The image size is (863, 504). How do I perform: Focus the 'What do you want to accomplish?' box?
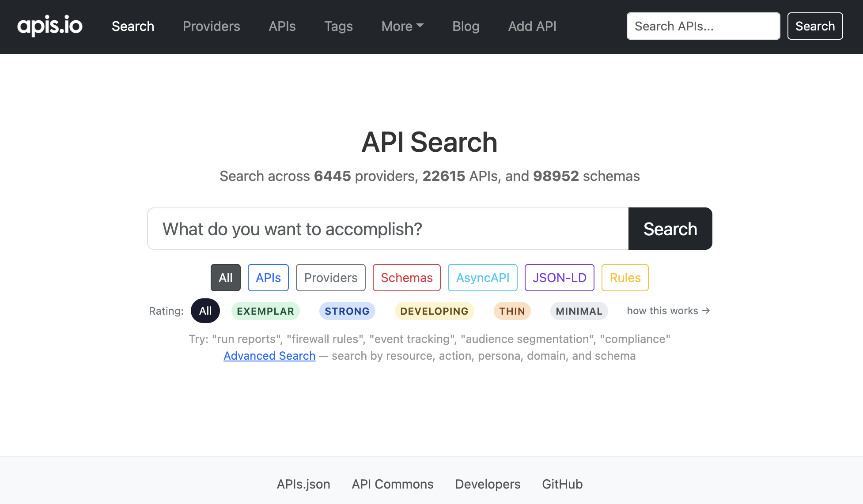(x=388, y=229)
